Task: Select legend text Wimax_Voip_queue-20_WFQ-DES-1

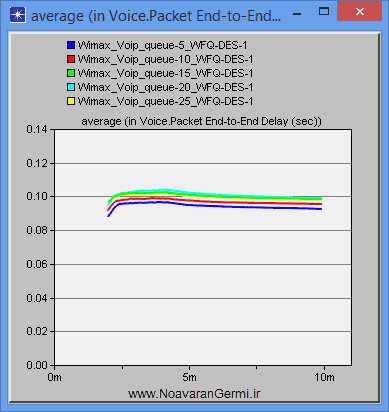Action: 165,88
